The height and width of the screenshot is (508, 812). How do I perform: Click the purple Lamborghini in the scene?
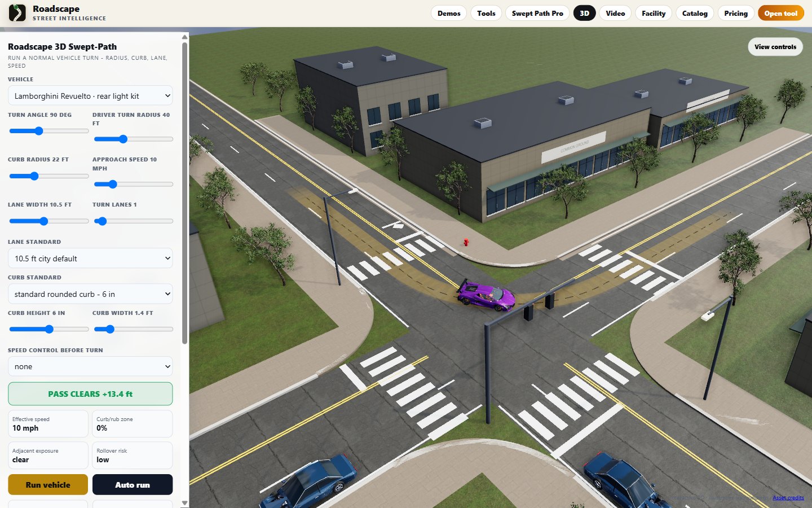[486, 295]
